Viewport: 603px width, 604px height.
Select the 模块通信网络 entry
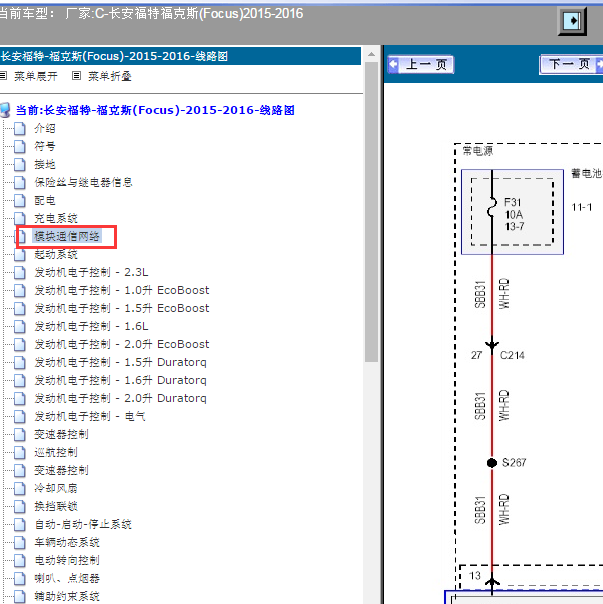click(67, 236)
